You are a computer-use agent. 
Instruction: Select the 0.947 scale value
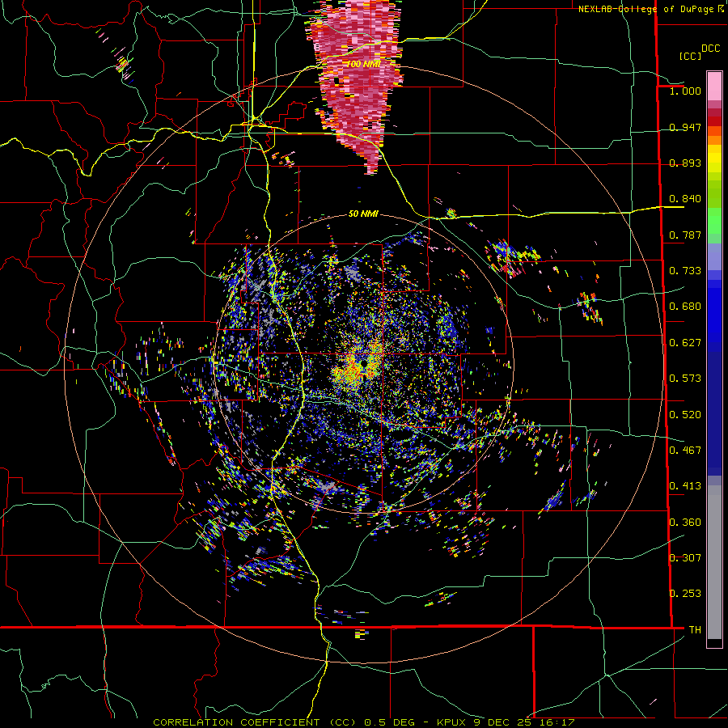pos(685,127)
